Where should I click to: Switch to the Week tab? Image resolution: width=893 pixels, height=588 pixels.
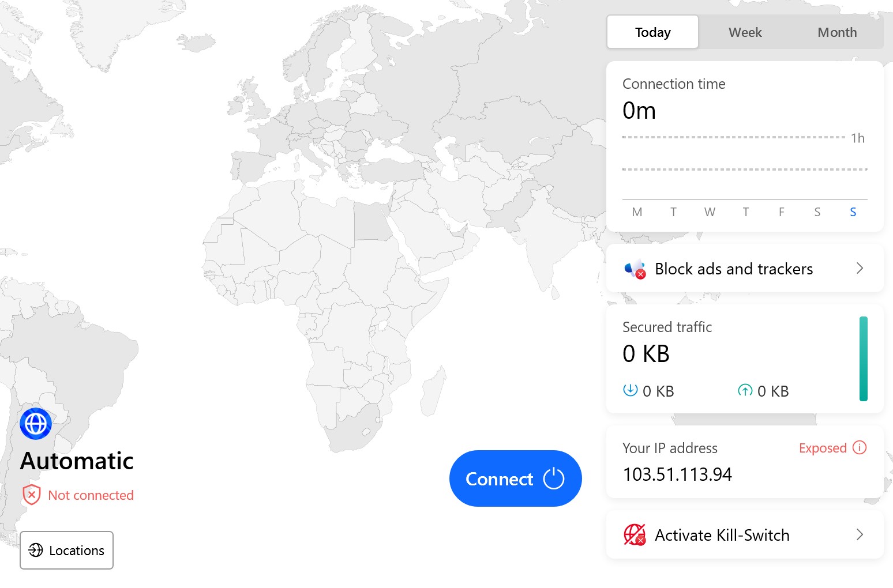pyautogui.click(x=745, y=32)
